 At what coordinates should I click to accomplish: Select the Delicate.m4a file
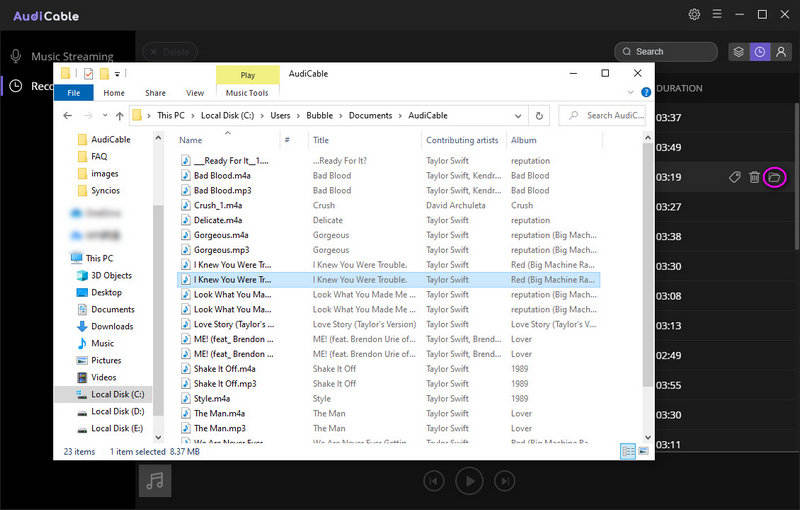tap(218, 220)
